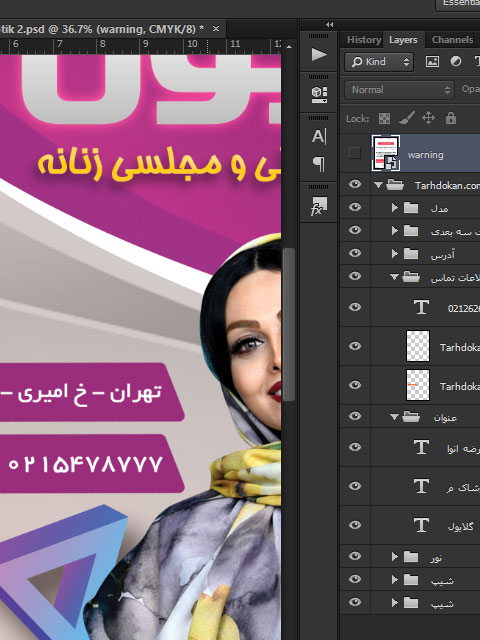Hide the 0212626 text layer
The image size is (480, 640).
coord(355,307)
